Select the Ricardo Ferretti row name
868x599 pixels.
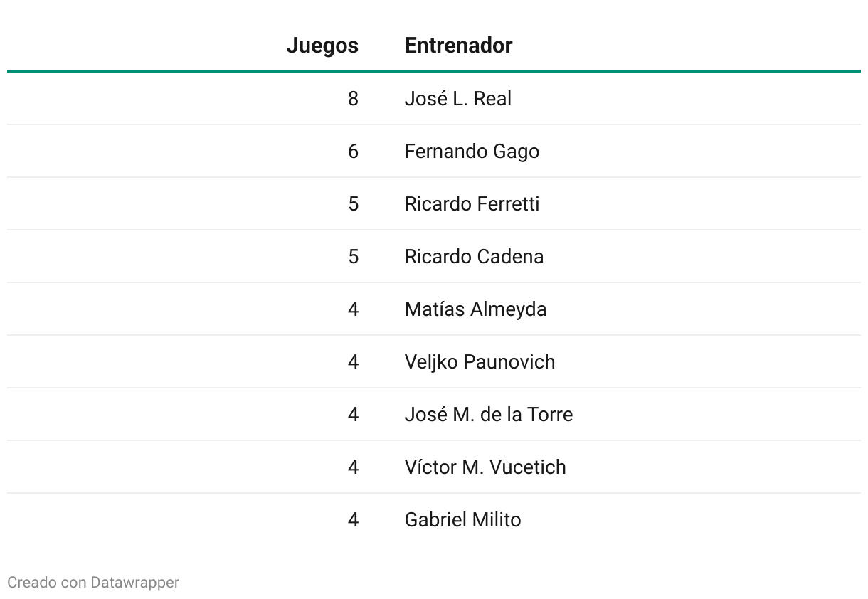(x=472, y=204)
